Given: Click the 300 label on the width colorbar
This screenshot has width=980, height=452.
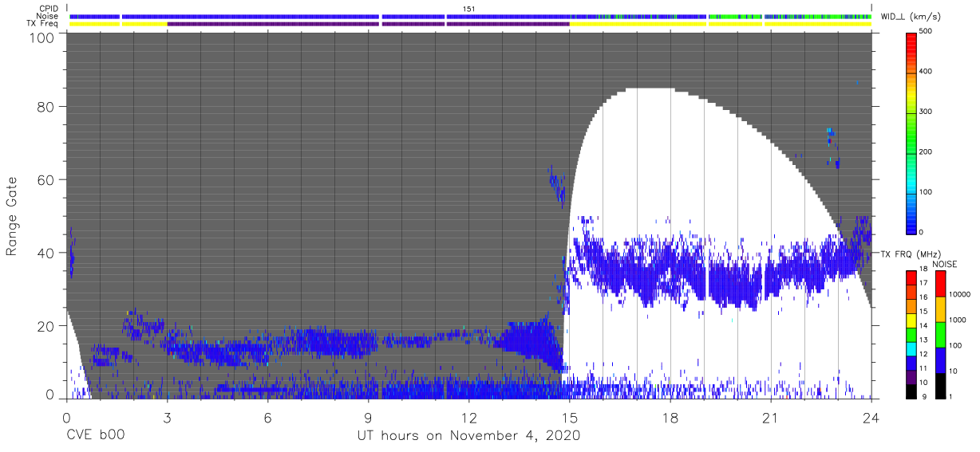Looking at the screenshot, I should [927, 112].
